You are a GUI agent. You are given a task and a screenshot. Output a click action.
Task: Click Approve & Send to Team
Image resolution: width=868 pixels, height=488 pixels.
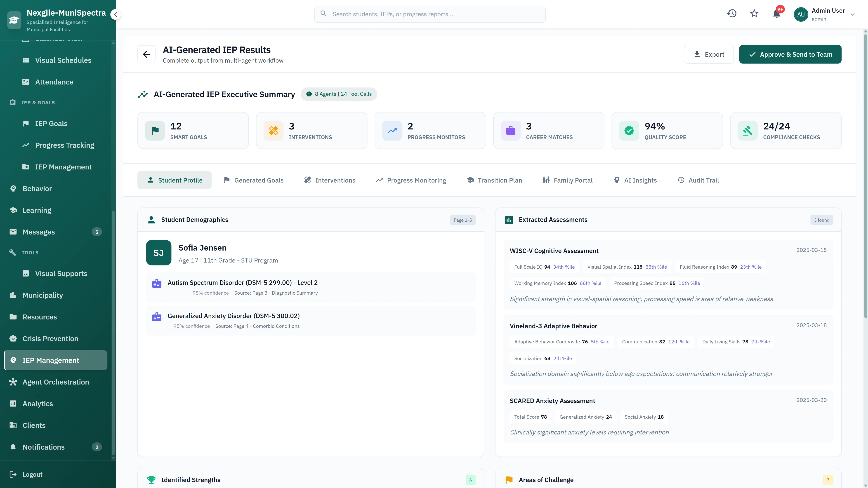(x=790, y=54)
